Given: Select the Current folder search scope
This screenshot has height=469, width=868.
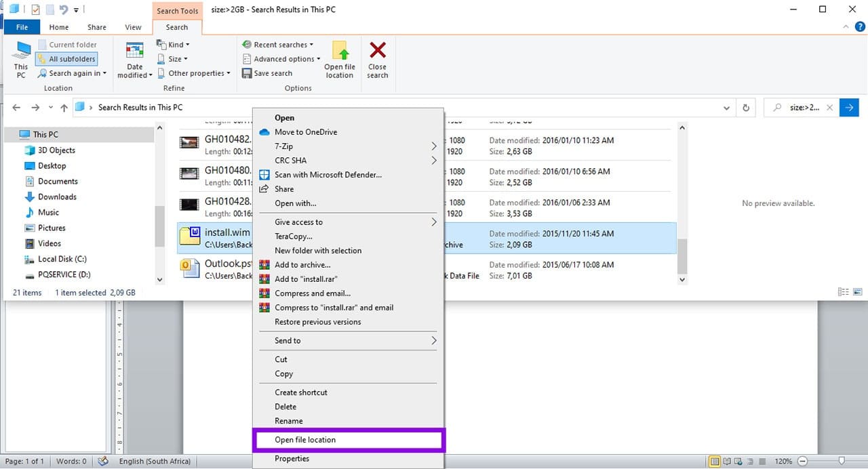Looking at the screenshot, I should [66, 45].
